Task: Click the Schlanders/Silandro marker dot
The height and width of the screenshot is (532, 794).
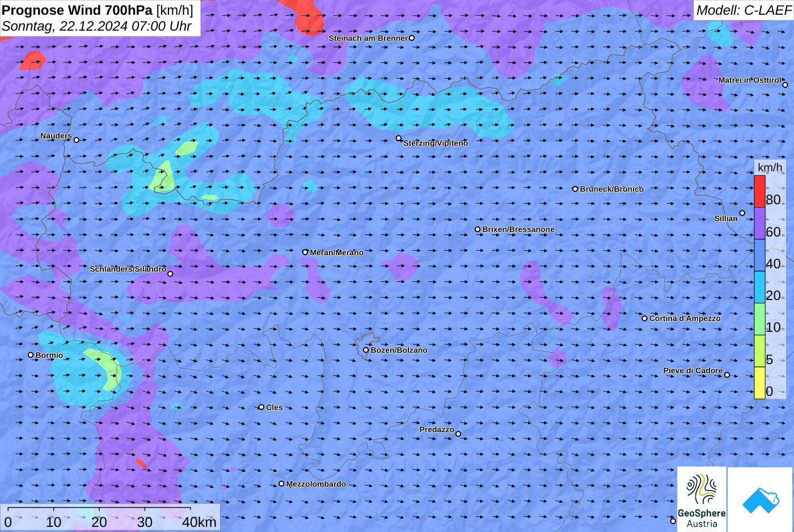Action: (x=170, y=274)
